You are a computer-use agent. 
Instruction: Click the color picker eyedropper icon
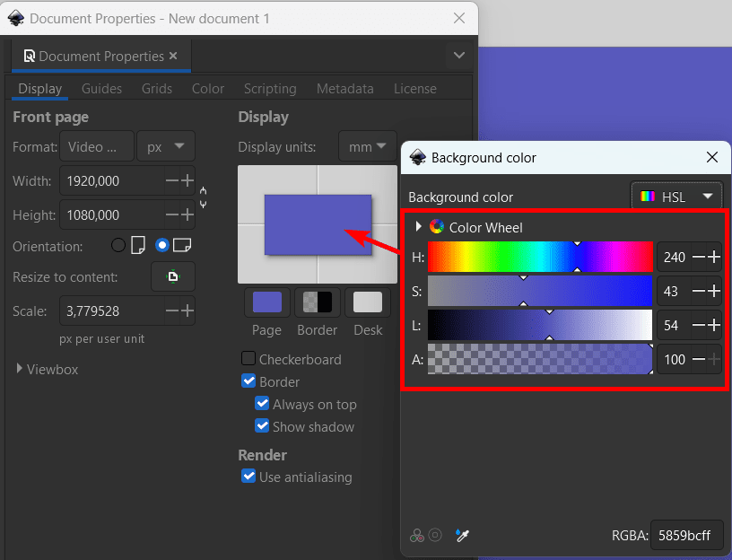[462, 535]
